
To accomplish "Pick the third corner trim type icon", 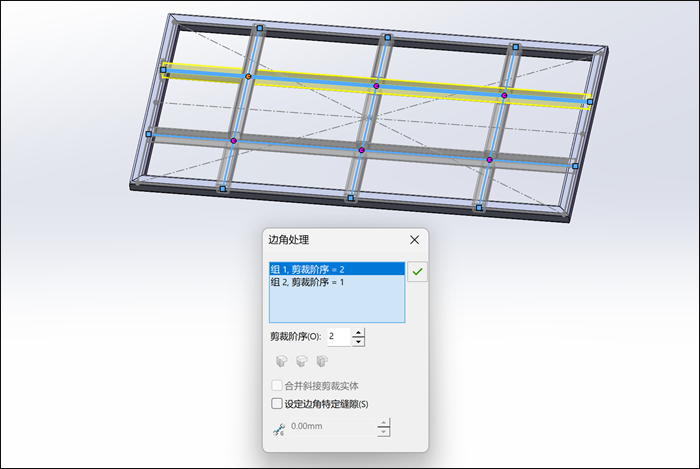I will [322, 361].
